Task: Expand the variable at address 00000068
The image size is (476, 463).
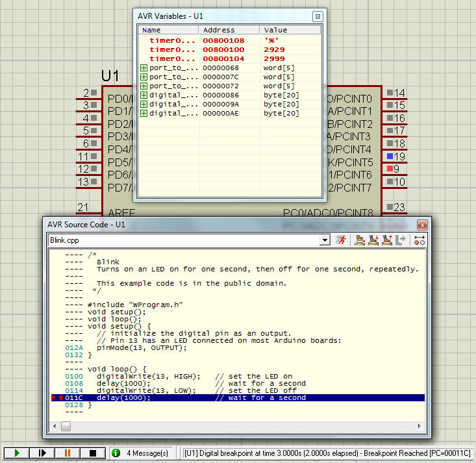Action: pos(144,68)
